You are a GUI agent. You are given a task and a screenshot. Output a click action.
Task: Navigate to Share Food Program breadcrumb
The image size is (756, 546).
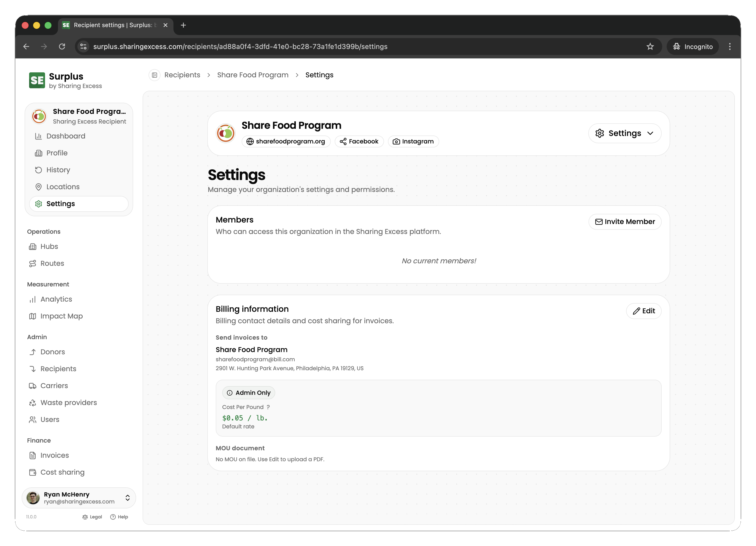(x=253, y=75)
